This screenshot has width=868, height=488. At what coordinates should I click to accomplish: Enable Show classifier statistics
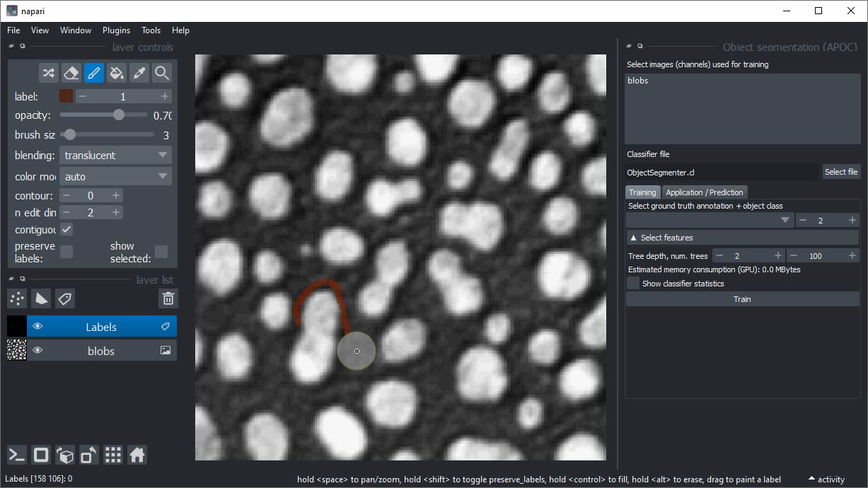pos(634,284)
